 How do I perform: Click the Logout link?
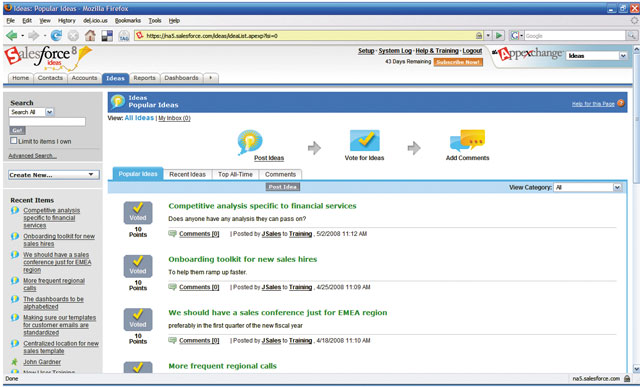click(472, 51)
